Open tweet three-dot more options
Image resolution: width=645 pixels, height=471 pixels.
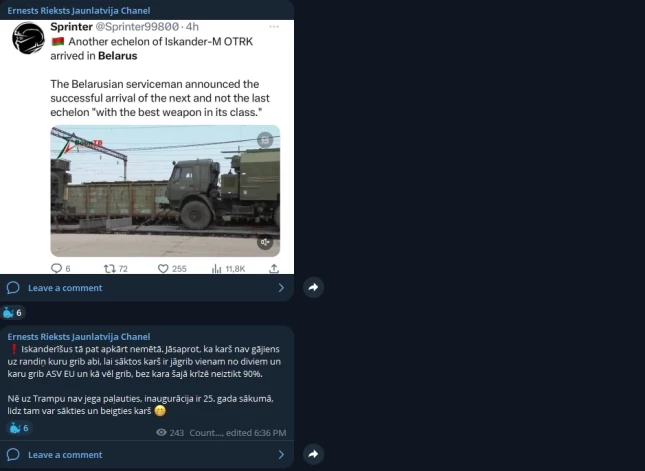coord(274,27)
